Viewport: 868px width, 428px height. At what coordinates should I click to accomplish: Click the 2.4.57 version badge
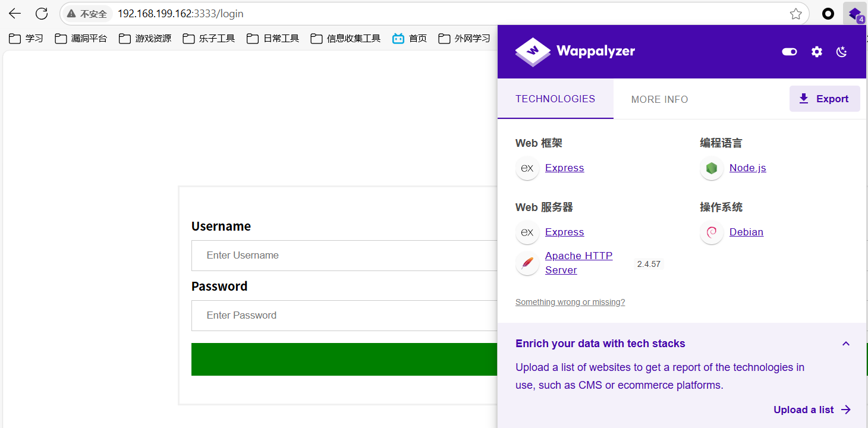coord(649,264)
